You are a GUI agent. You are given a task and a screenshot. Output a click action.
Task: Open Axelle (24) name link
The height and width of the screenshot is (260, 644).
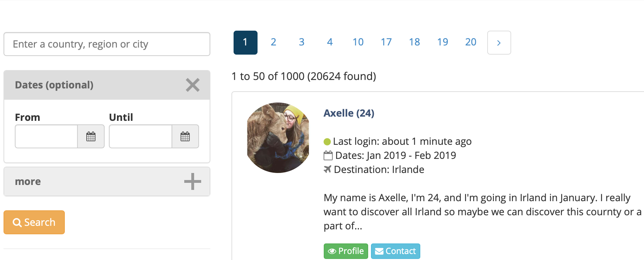pyautogui.click(x=349, y=113)
